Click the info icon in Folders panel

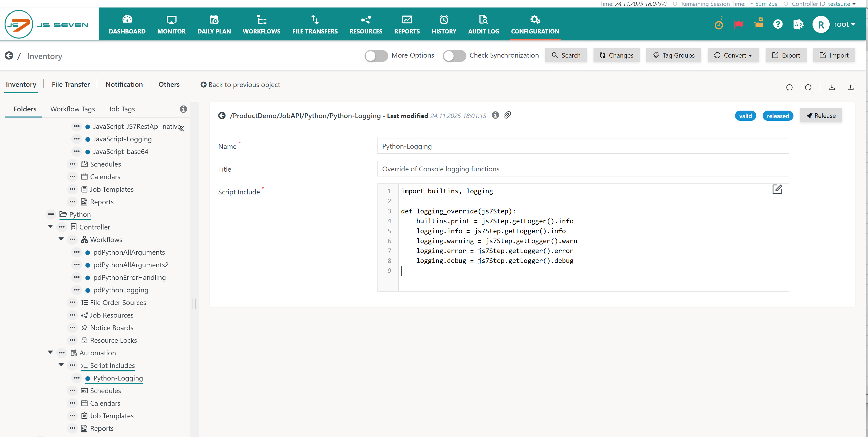183,109
